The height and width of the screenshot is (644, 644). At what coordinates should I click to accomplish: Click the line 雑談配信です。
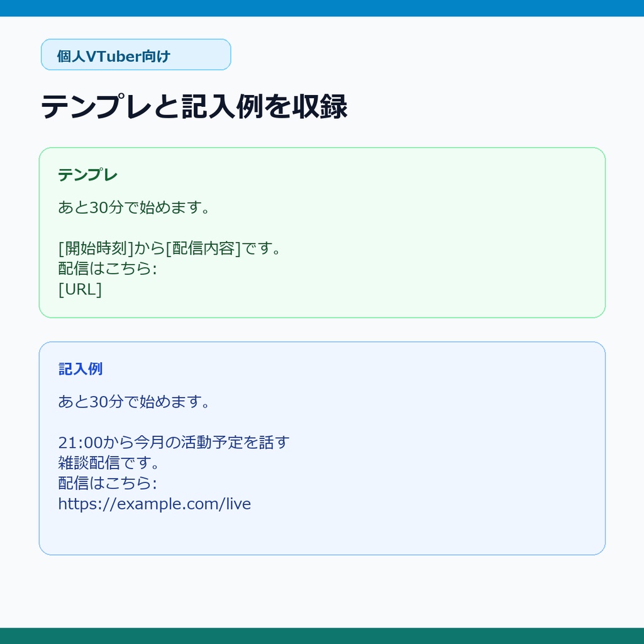(108, 463)
